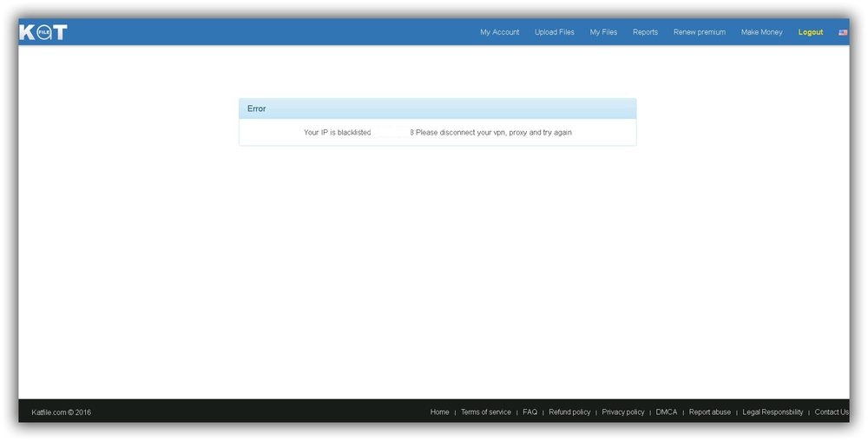Viewport: 868px width, 441px height.
Task: Click Contact Us in the footer
Action: (831, 412)
